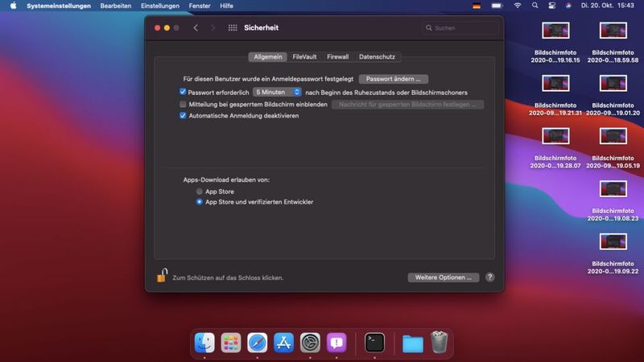
Task: Open Control Center in menu bar
Action: click(551, 6)
